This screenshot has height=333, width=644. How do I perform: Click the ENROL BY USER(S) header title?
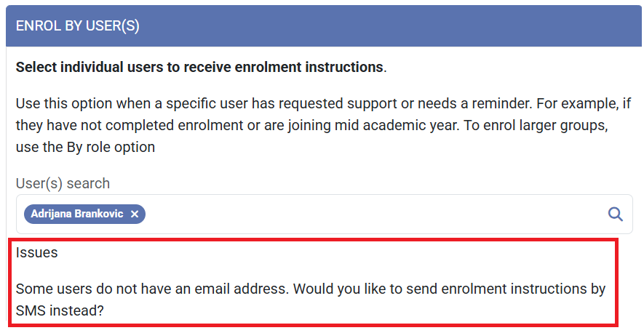click(x=77, y=26)
